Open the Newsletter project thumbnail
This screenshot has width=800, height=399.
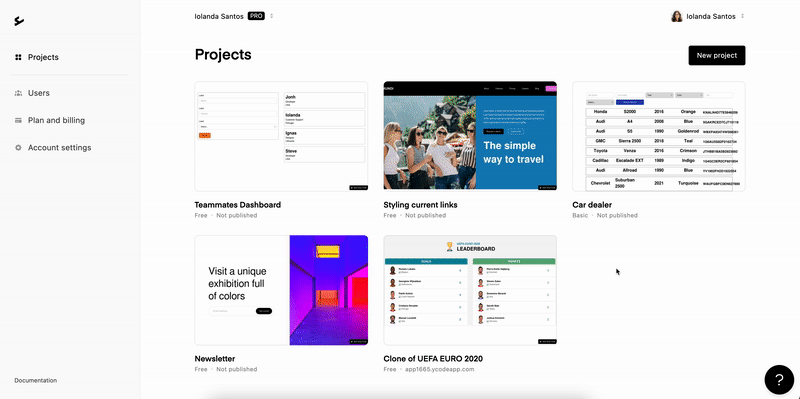click(x=281, y=290)
